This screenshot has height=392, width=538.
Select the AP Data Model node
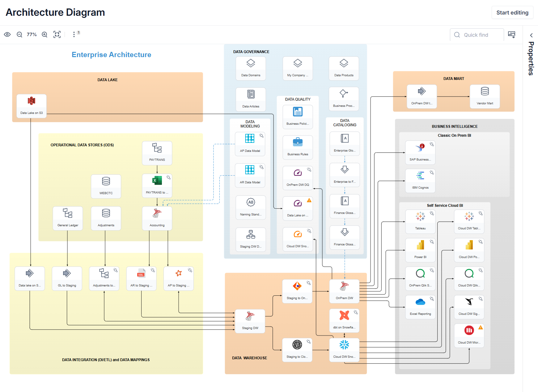point(250,144)
